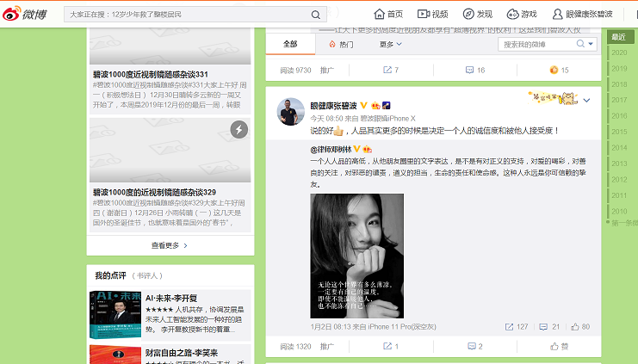The width and height of the screenshot is (638, 364).
Task: Open AI·未来 book cover thumbnail
Action: click(115, 315)
